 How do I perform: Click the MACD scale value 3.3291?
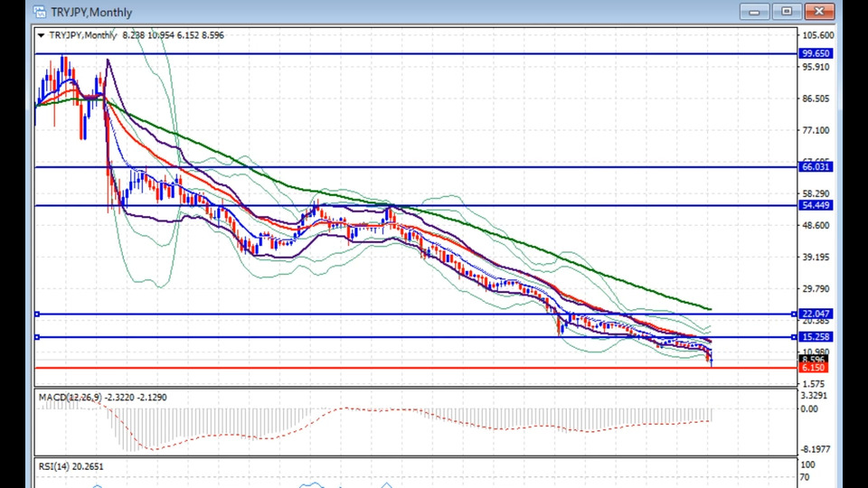point(815,396)
